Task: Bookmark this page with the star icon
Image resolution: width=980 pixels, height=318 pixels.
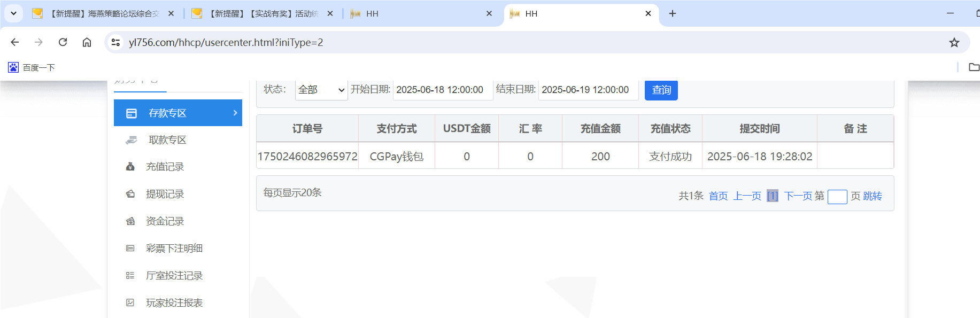Action: pos(954,42)
